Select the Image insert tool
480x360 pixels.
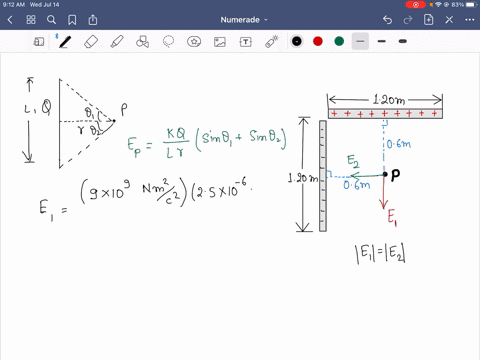[x=220, y=42]
